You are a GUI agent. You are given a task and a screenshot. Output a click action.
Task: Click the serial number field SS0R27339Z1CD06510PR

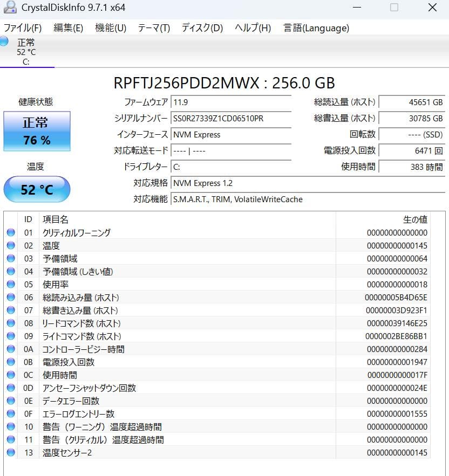(231, 119)
